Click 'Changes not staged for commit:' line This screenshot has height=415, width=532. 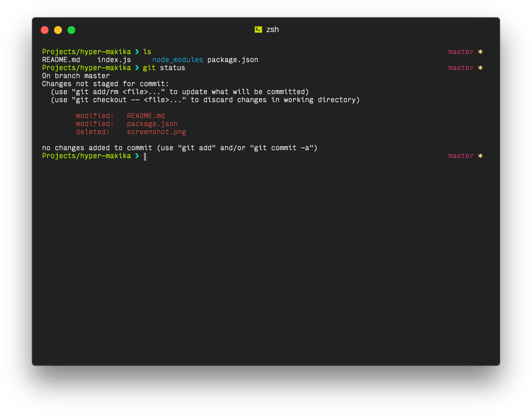pyautogui.click(x=105, y=84)
